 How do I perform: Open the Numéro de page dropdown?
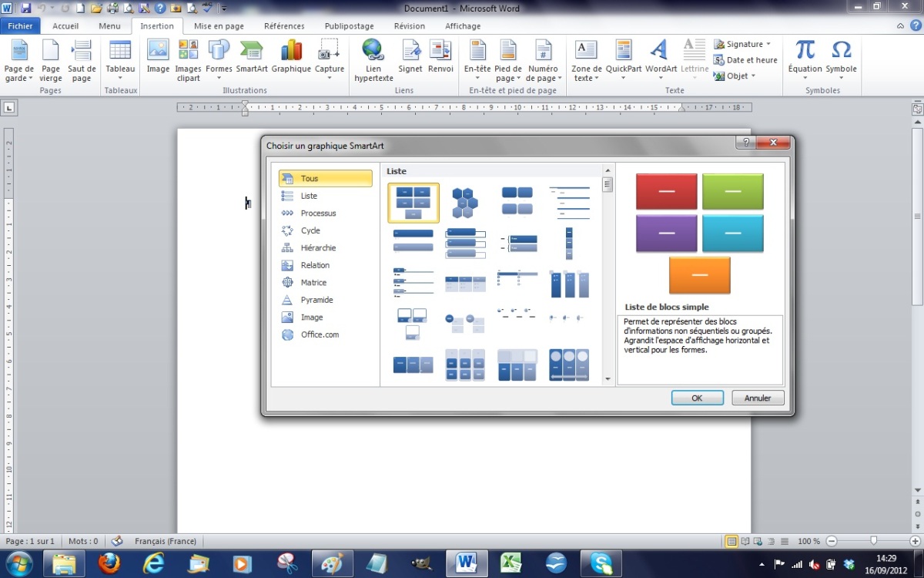(x=543, y=61)
